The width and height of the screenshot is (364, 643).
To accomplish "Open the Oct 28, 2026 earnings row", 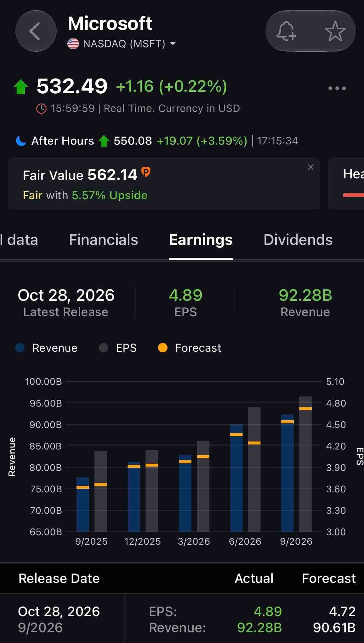I will [182, 619].
